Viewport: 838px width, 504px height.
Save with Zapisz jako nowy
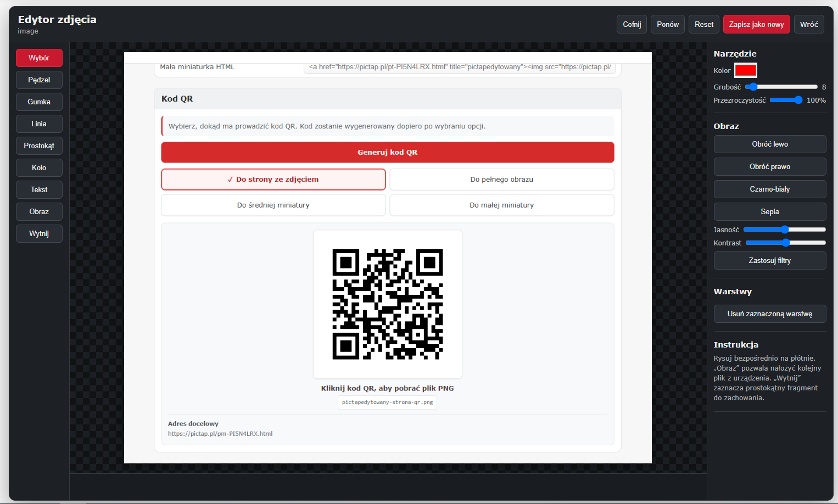coord(756,24)
